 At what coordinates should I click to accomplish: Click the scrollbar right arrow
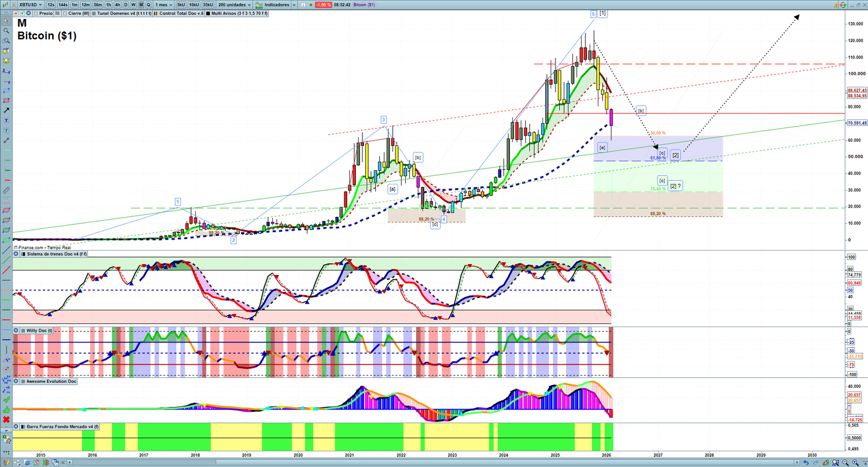(x=797, y=463)
